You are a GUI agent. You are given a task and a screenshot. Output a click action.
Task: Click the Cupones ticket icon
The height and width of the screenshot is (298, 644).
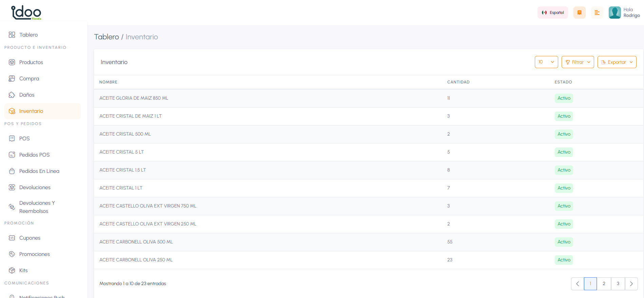(12, 238)
